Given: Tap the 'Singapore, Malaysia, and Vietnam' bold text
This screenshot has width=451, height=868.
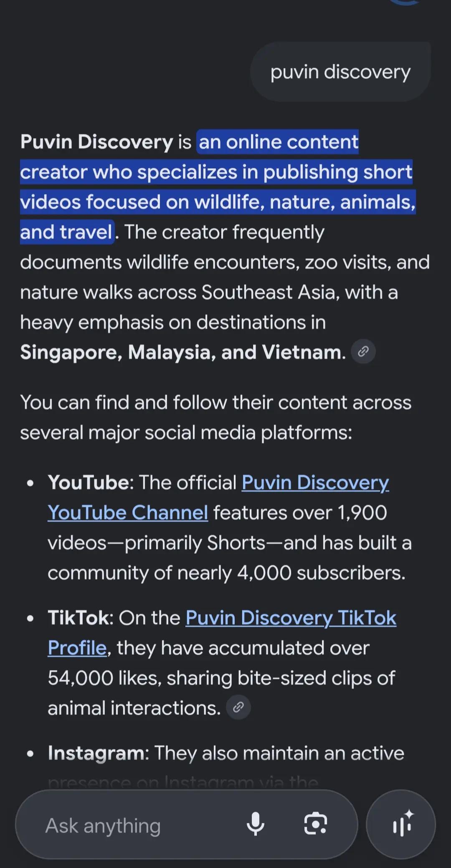Looking at the screenshot, I should click(x=183, y=352).
